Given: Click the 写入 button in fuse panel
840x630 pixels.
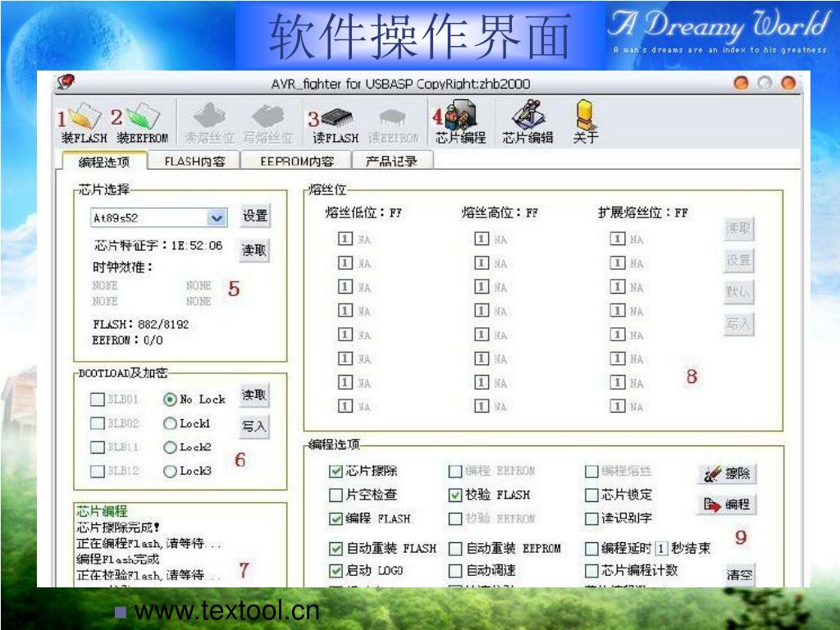Looking at the screenshot, I should (x=739, y=323).
